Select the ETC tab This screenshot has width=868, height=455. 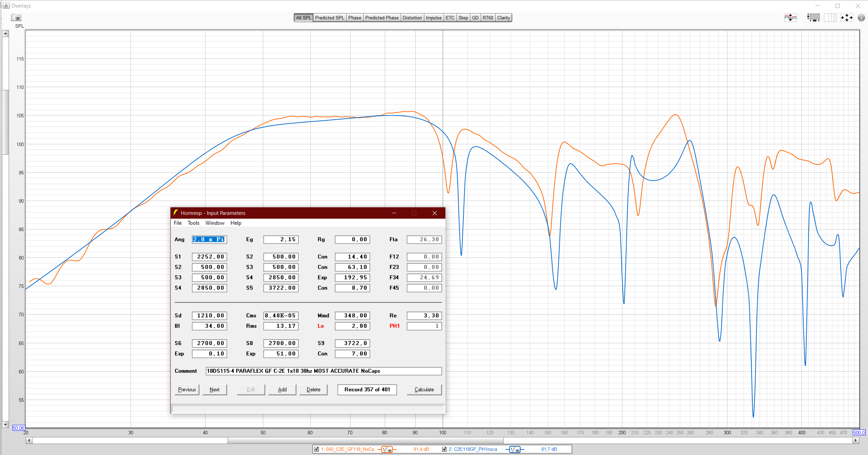click(450, 18)
